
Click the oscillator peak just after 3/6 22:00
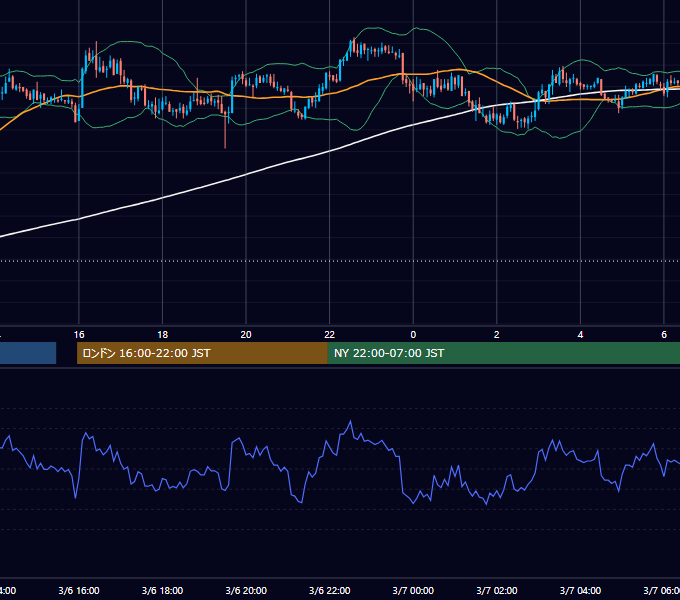350,421
